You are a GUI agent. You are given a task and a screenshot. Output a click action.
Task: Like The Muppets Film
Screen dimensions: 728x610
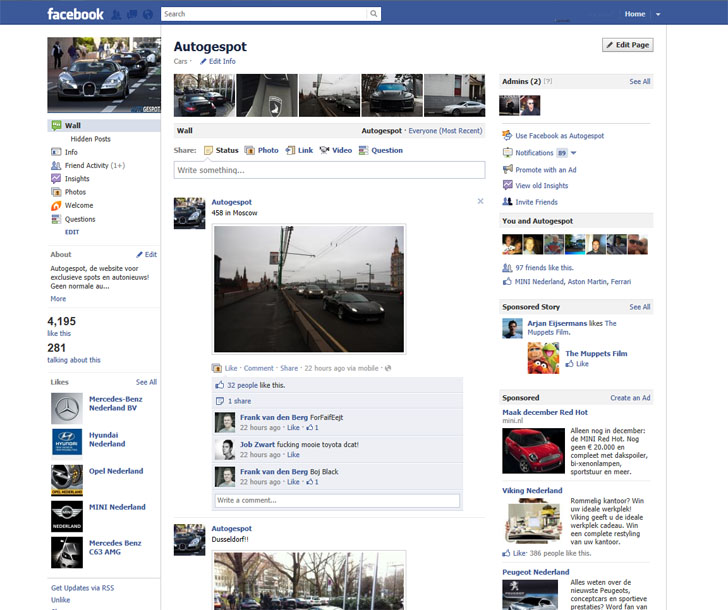coord(582,364)
